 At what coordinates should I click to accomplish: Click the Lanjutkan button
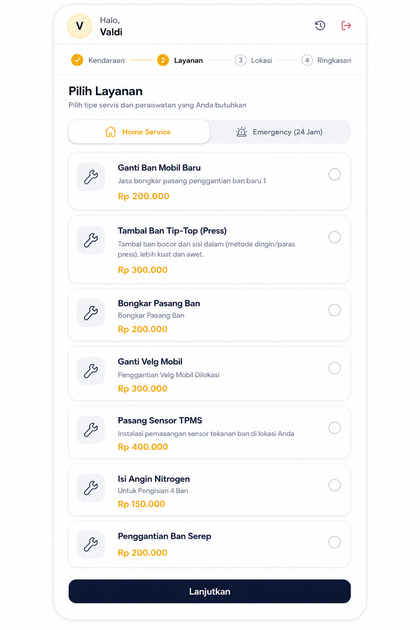coord(209,591)
